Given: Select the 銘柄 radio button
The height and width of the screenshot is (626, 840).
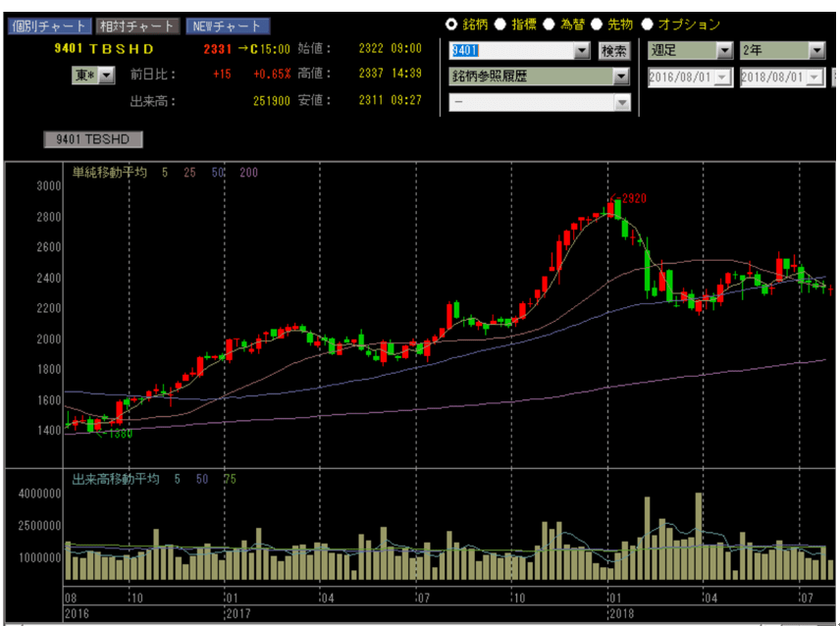Looking at the screenshot, I should tap(451, 25).
